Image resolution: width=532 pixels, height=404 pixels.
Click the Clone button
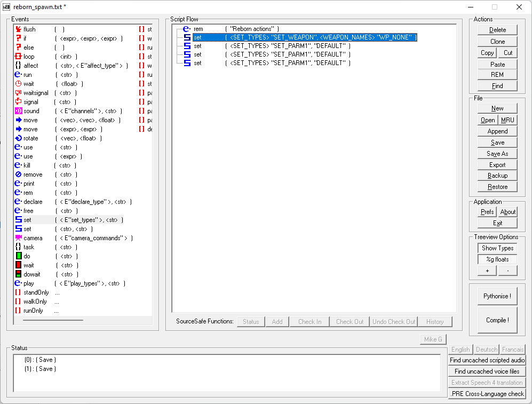pos(497,42)
